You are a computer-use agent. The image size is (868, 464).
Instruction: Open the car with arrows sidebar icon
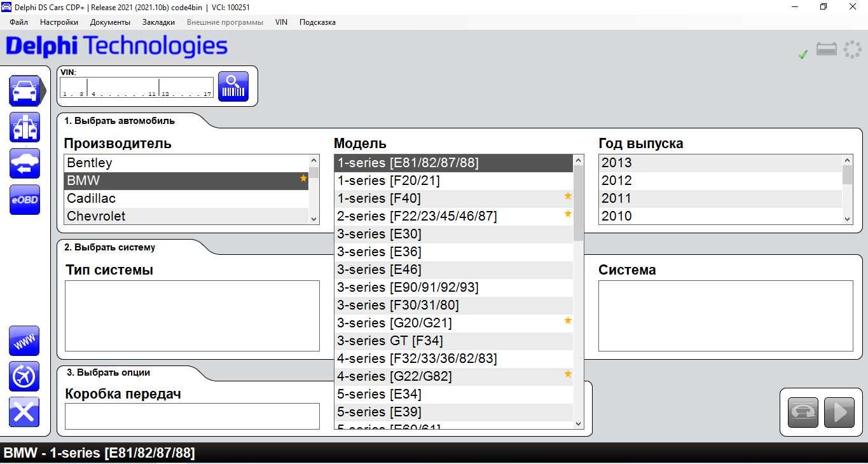[25, 163]
